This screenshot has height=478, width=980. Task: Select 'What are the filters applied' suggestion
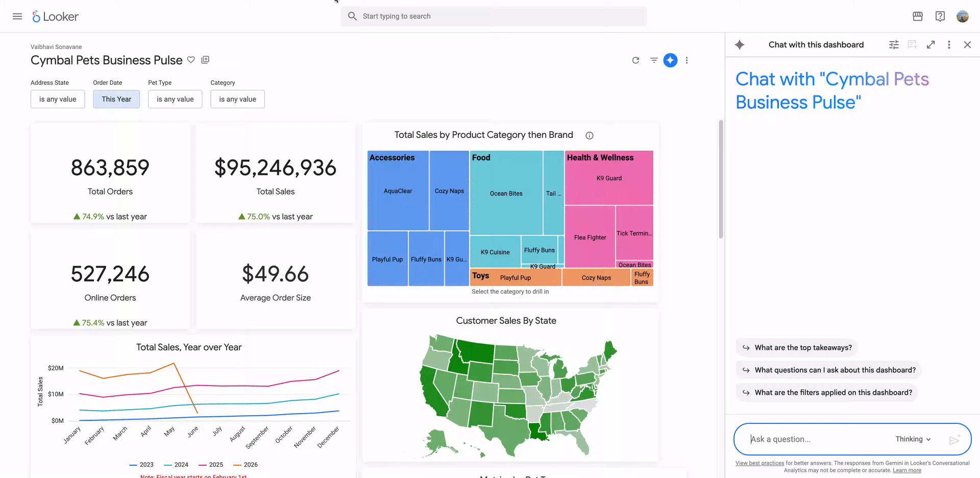(x=827, y=393)
